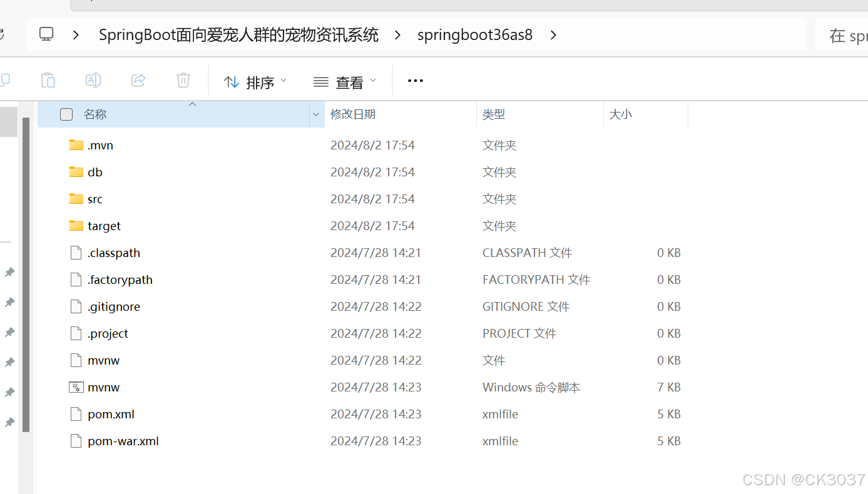Navigate to springboot36as8 in the breadcrumb
The height and width of the screenshot is (494, 868).
point(475,34)
